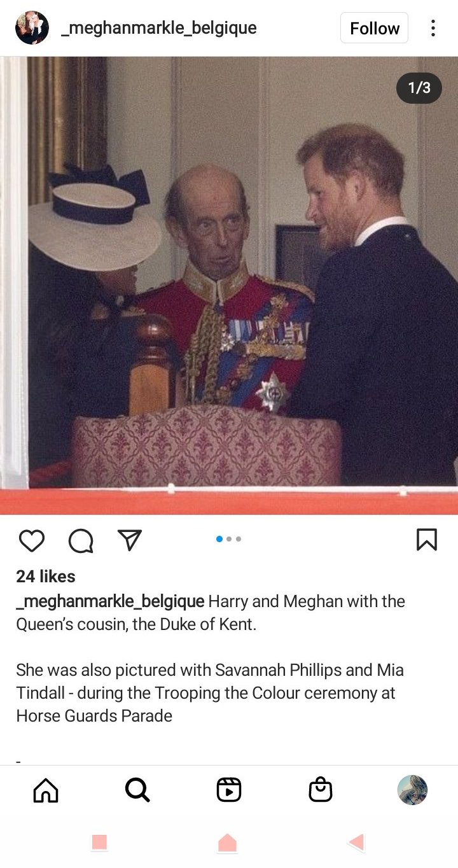458x868 pixels.
Task: Jump to second carousel dot indicator
Action: point(229,539)
